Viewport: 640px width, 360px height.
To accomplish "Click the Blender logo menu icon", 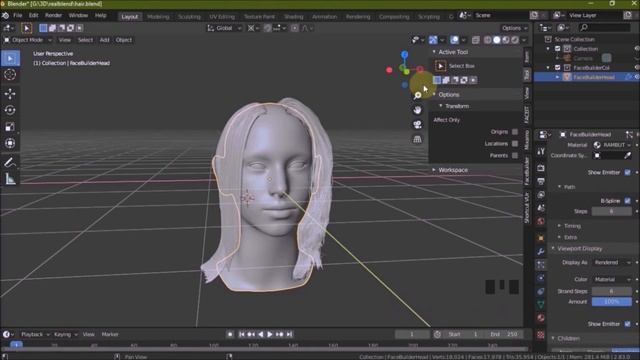I will [x=5, y=16].
